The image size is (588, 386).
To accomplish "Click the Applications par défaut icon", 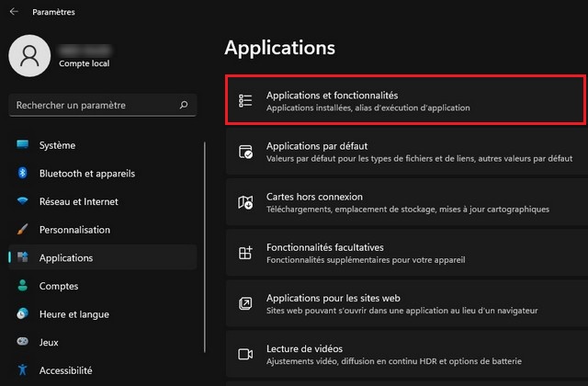I will 245,152.
